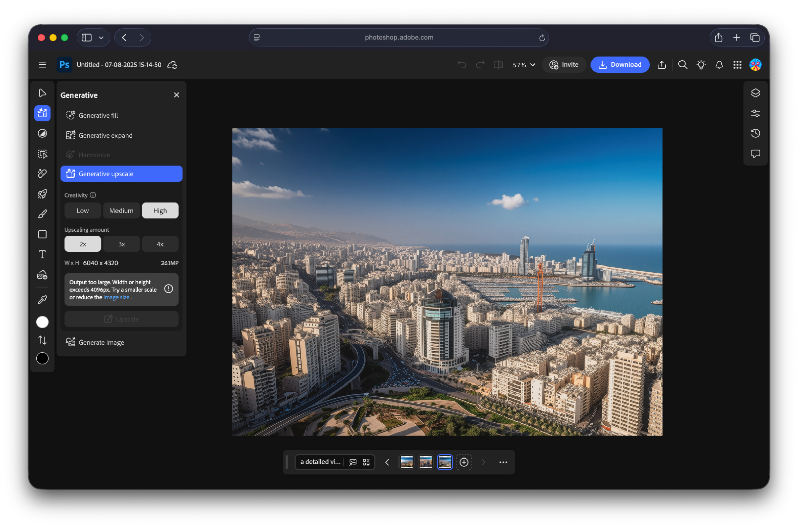This screenshot has height=532, width=798.
Task: Open the Object Selection tool
Action: pyautogui.click(x=42, y=154)
